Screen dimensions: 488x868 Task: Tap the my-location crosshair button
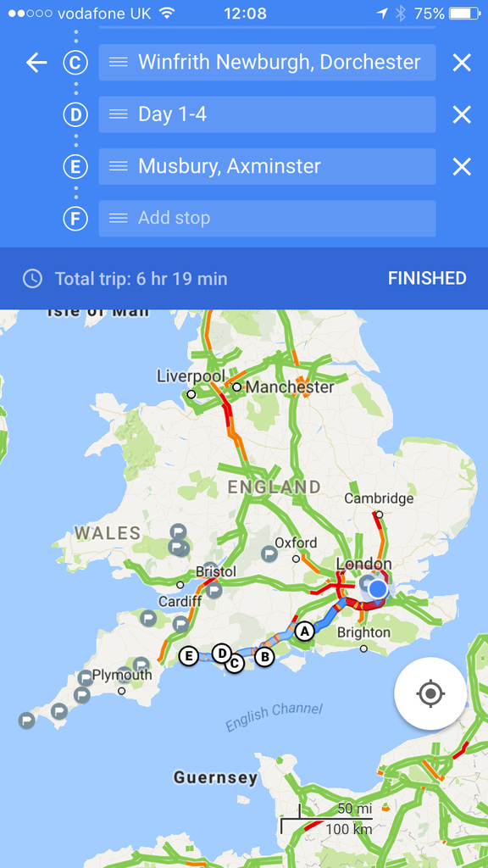(x=430, y=693)
